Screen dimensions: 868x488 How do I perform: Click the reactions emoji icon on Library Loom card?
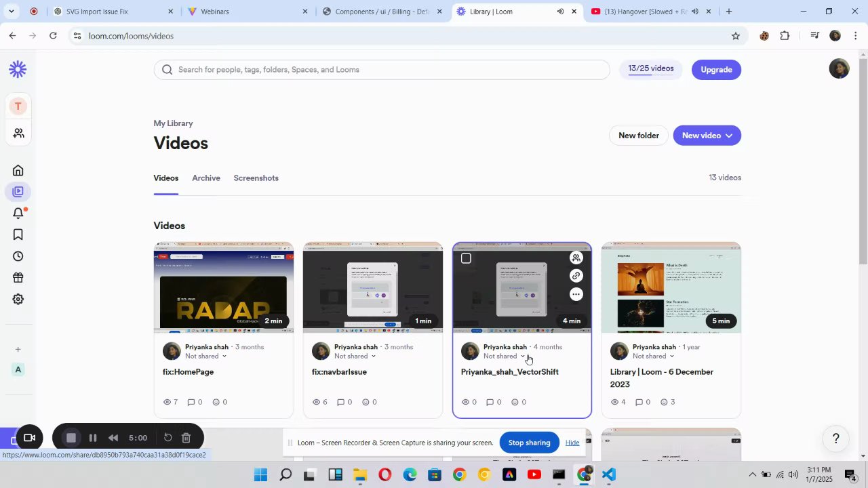click(x=664, y=402)
